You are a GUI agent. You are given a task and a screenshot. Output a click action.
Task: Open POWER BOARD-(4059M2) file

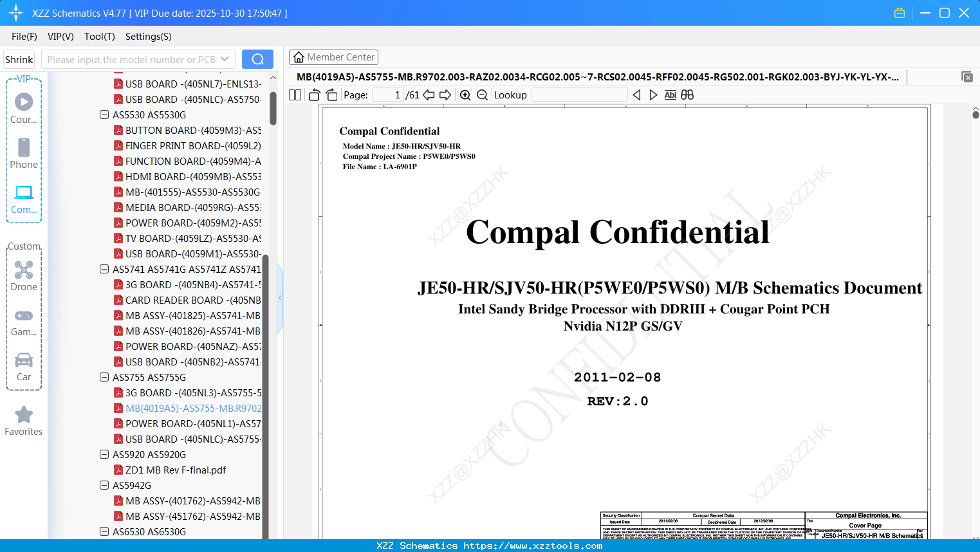pos(193,223)
